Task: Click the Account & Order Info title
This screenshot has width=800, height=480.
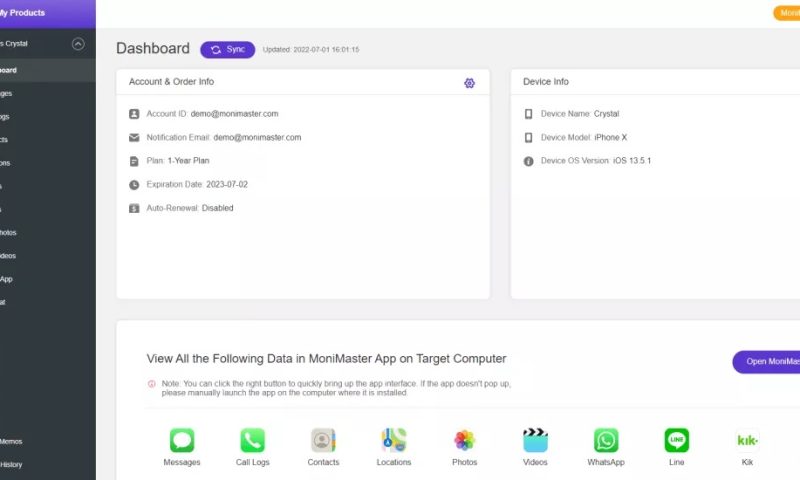Action: point(171,82)
